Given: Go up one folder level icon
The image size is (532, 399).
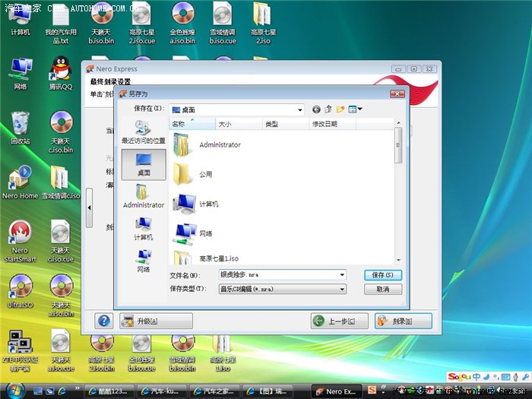Looking at the screenshot, I should (328, 109).
